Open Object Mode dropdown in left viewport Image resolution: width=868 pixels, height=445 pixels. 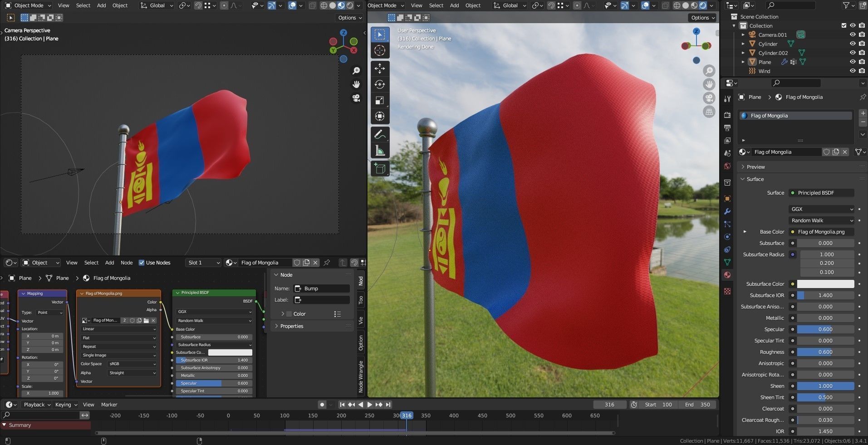(28, 5)
